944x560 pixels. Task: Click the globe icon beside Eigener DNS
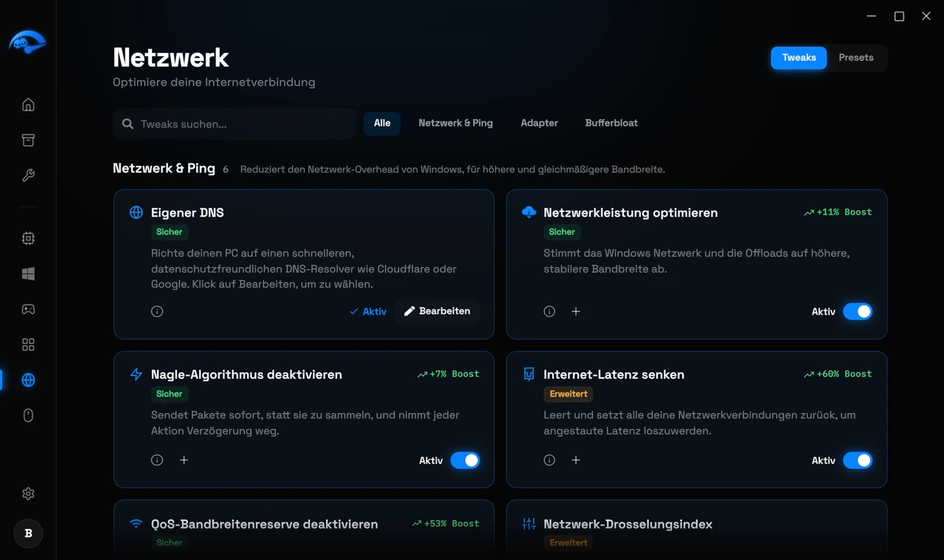136,212
